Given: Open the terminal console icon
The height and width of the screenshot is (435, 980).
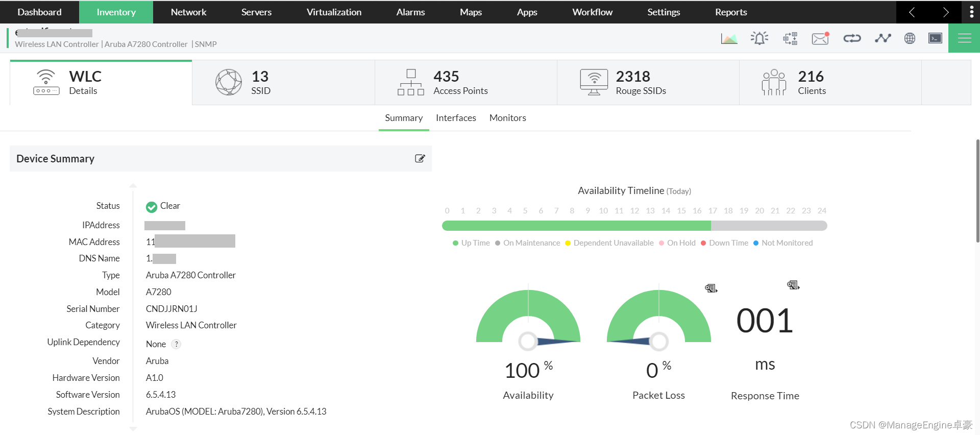Looking at the screenshot, I should (x=935, y=38).
